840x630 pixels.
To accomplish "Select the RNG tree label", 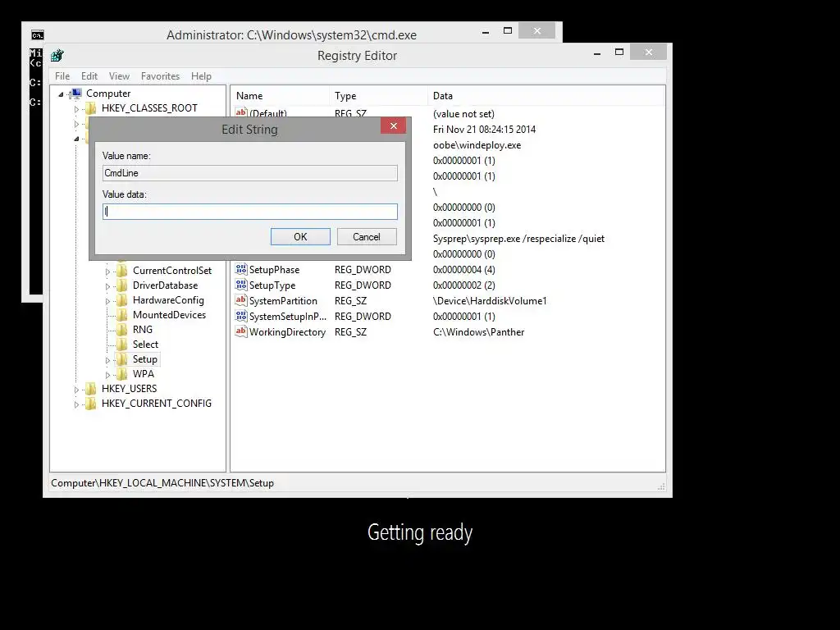I will click(x=143, y=330).
